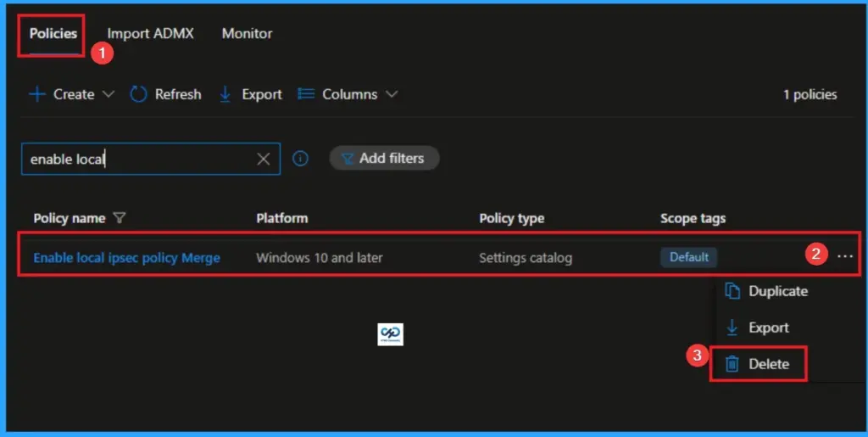Expand the Create dropdown chevron
Image resolution: width=868 pixels, height=437 pixels.
point(108,94)
